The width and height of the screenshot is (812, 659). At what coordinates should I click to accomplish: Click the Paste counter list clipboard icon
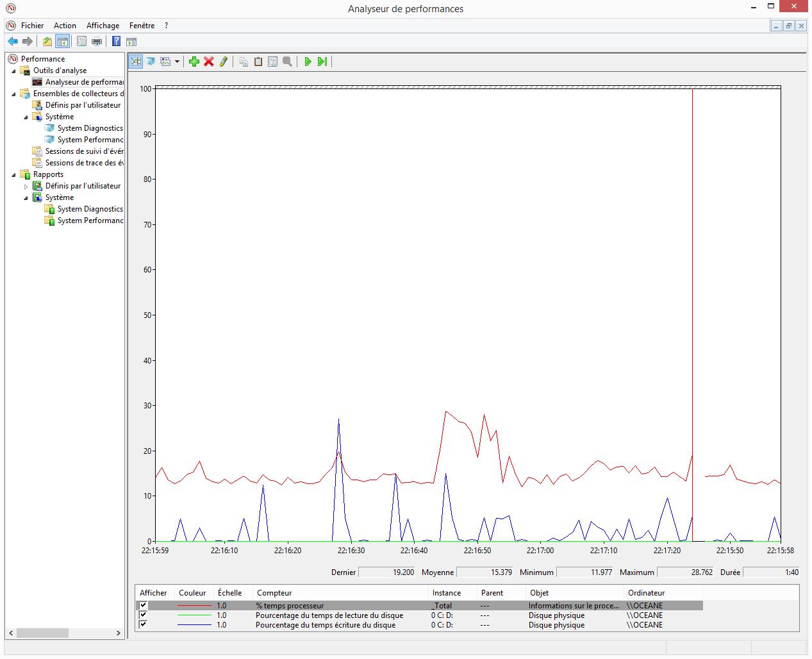[258, 62]
